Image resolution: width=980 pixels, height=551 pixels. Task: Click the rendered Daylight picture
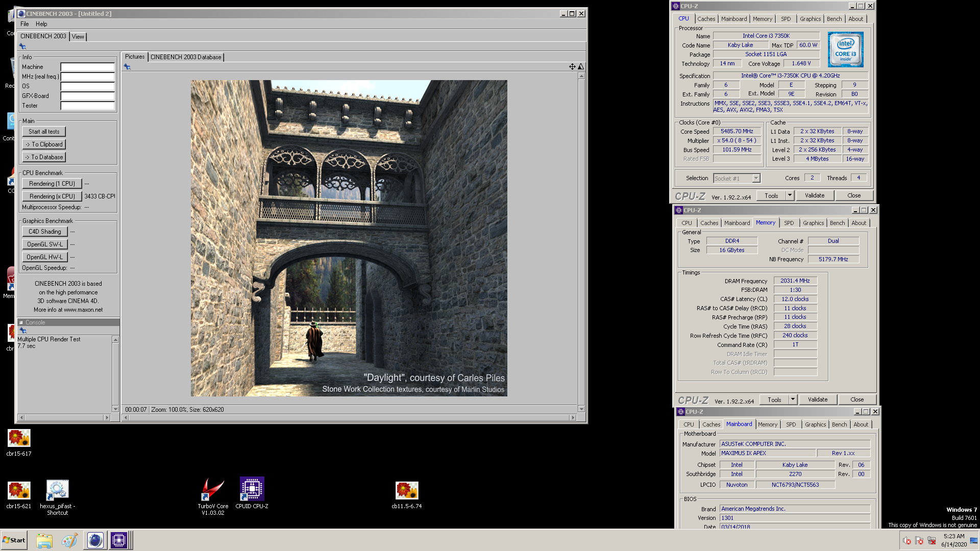click(x=349, y=238)
